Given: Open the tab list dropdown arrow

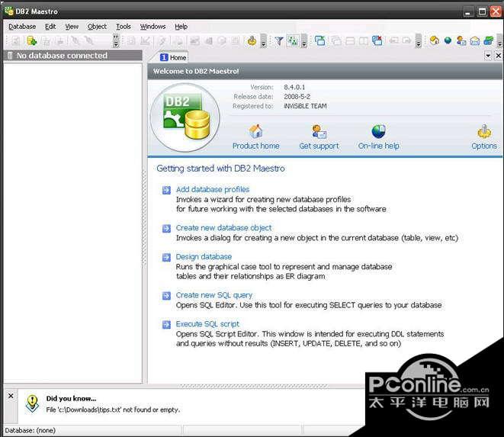Looking at the screenshot, I should click(x=488, y=56).
